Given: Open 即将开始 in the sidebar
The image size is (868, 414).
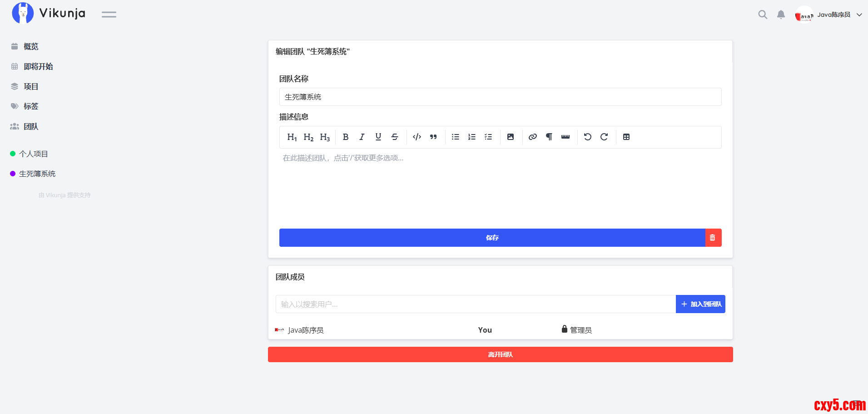Looking at the screenshot, I should click(38, 66).
